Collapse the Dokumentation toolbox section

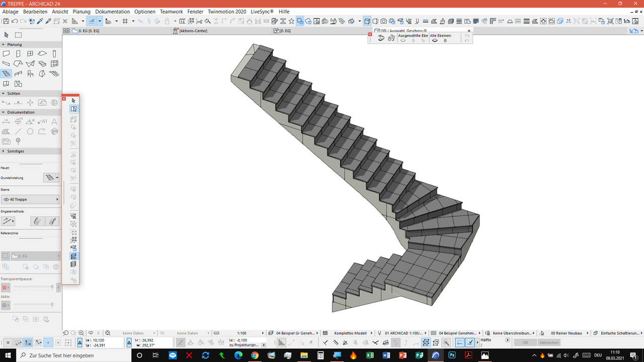[x=4, y=112]
